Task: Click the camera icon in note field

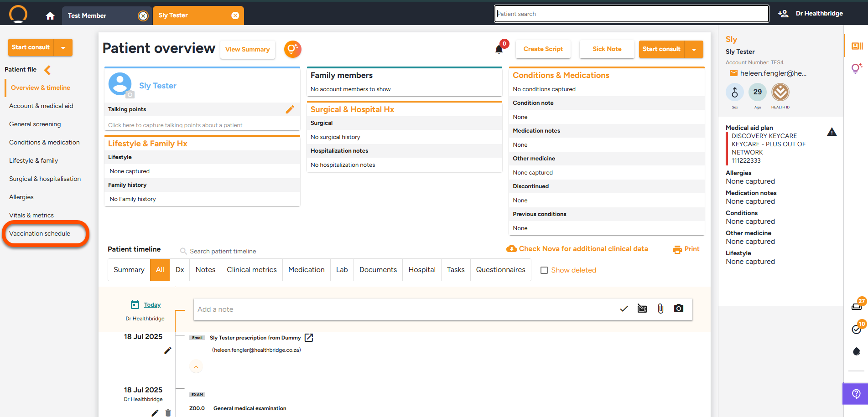Action: pos(679,309)
